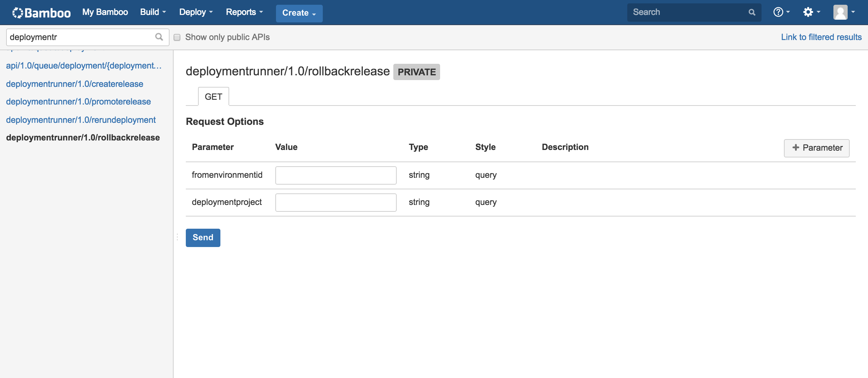This screenshot has height=378, width=868.
Task: Expand the Reports dropdown menu
Action: pos(244,12)
